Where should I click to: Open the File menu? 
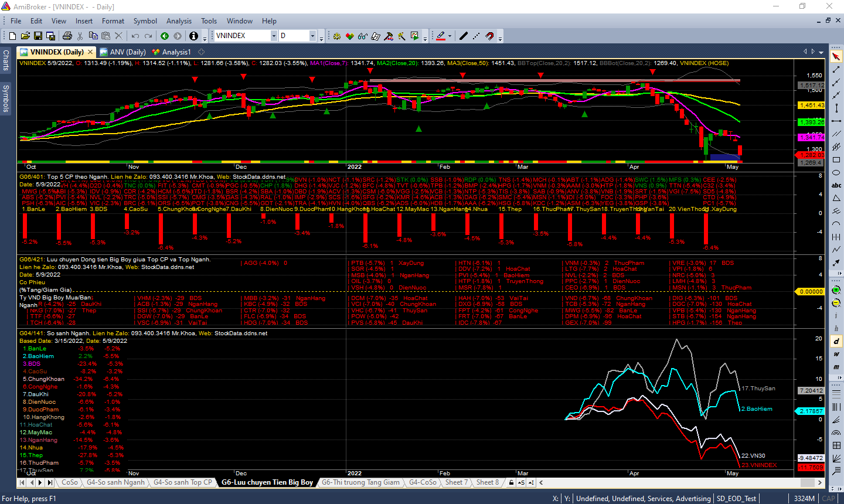pos(16,21)
